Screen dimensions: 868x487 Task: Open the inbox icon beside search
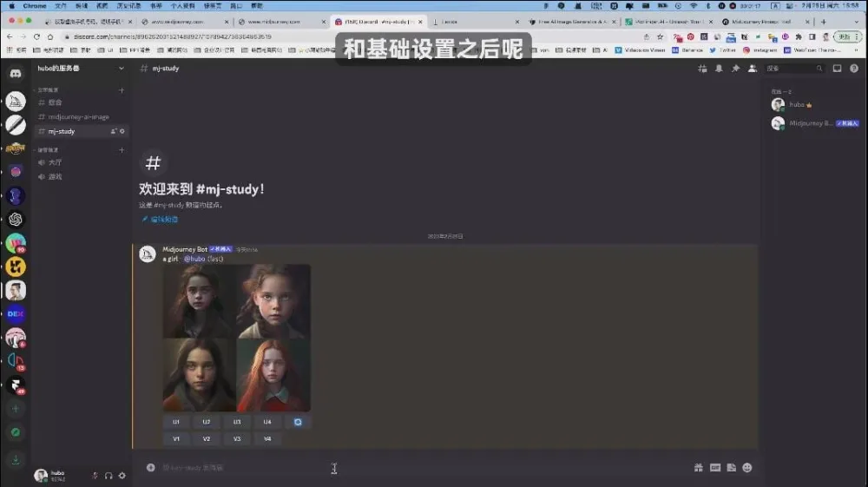[837, 69]
